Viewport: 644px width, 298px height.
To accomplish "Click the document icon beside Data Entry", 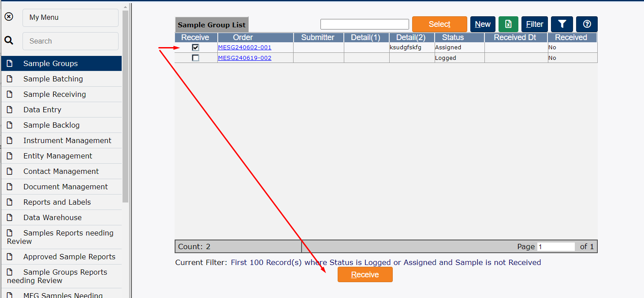I will pos(10,110).
